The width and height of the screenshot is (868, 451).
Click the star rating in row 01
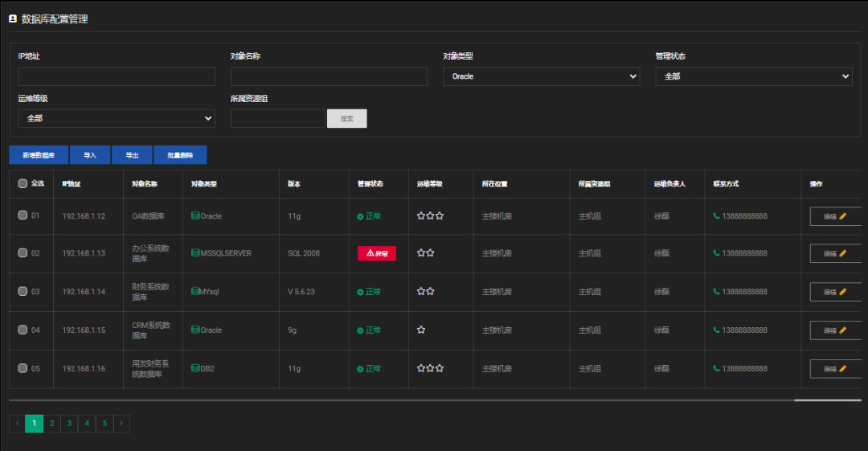point(430,215)
